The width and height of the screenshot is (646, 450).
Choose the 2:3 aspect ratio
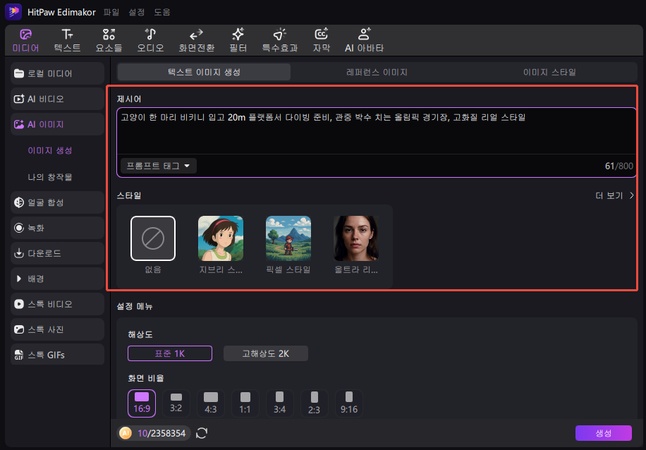314,403
